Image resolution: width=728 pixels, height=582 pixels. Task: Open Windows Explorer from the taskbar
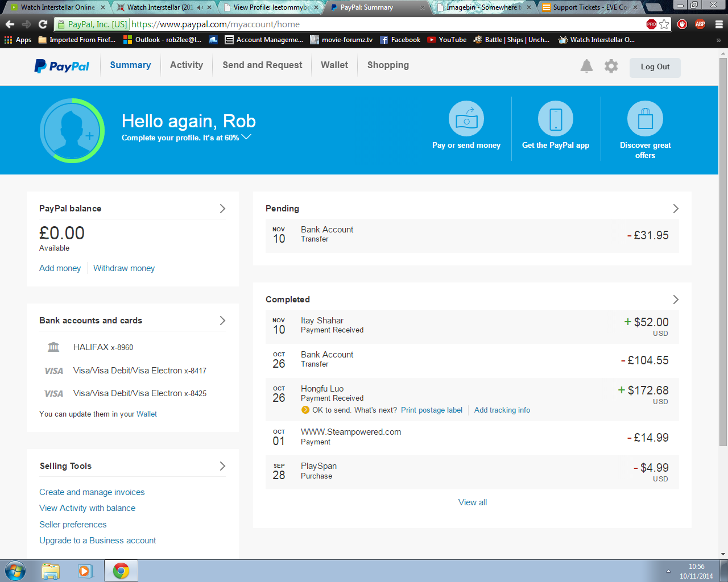[51, 571]
